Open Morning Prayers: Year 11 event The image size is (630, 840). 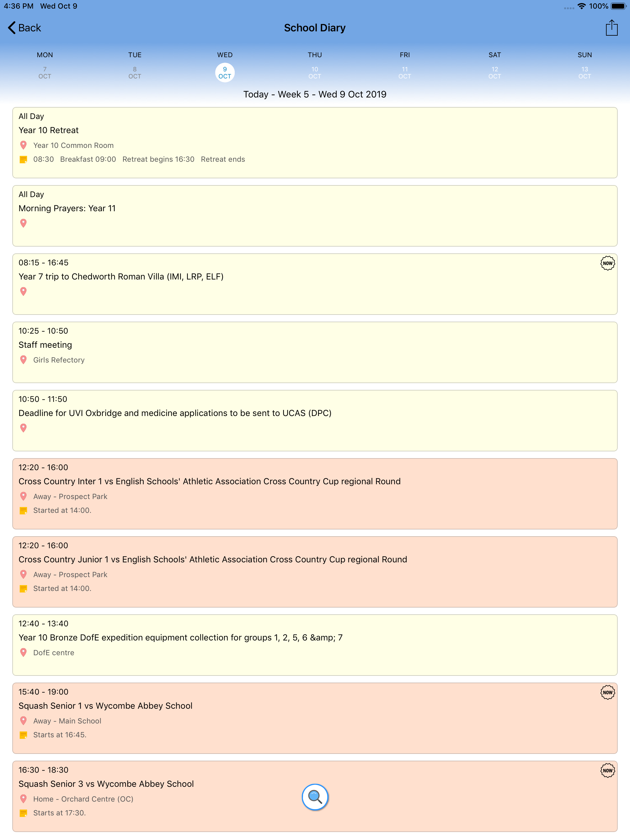(x=315, y=216)
